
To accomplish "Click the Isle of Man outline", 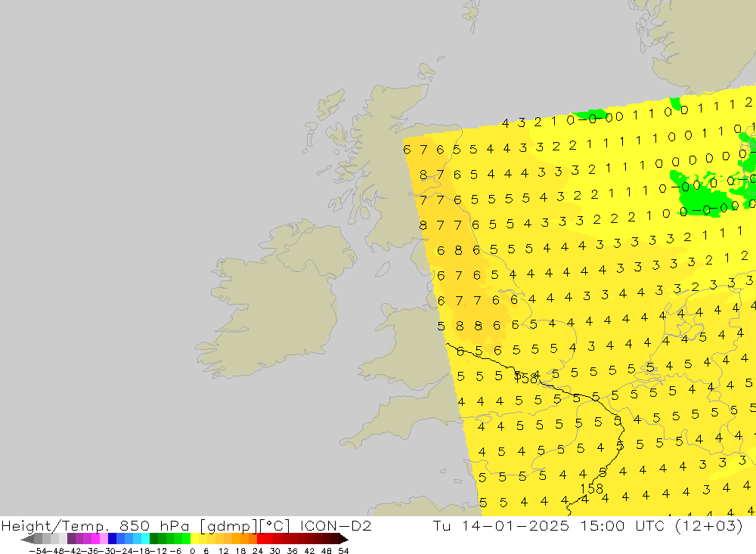I will point(383,269).
